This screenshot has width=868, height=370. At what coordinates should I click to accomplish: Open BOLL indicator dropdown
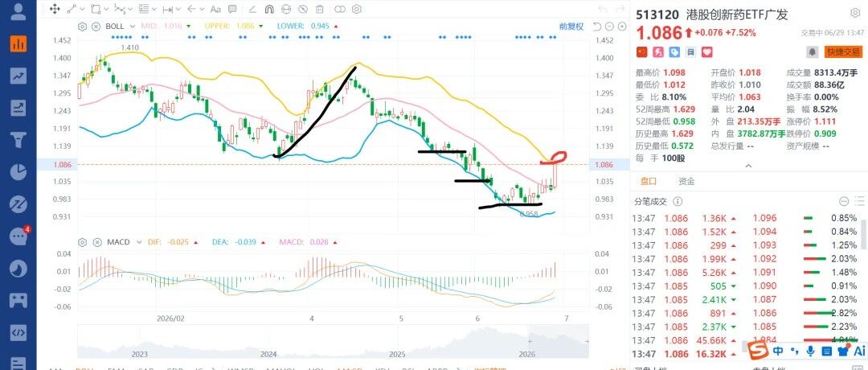coord(132,26)
